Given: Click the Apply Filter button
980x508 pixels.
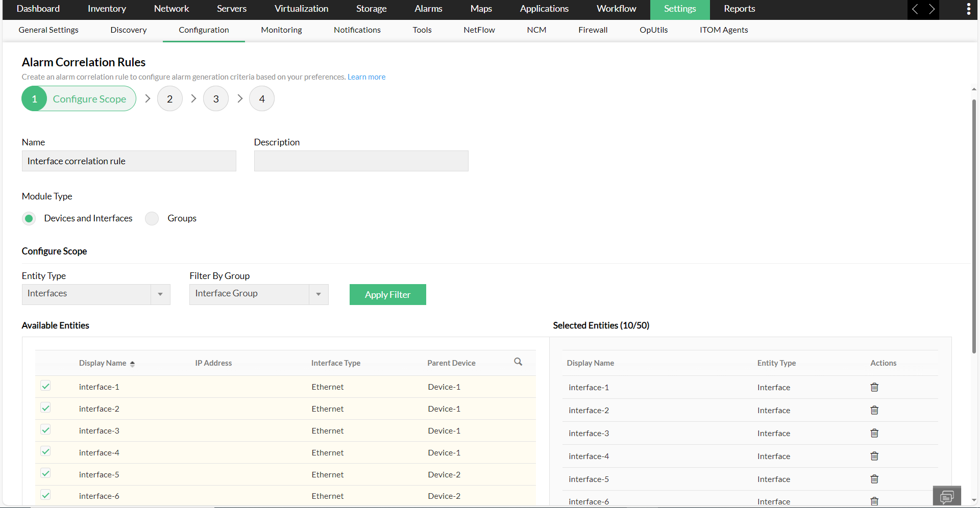Looking at the screenshot, I should pos(387,294).
